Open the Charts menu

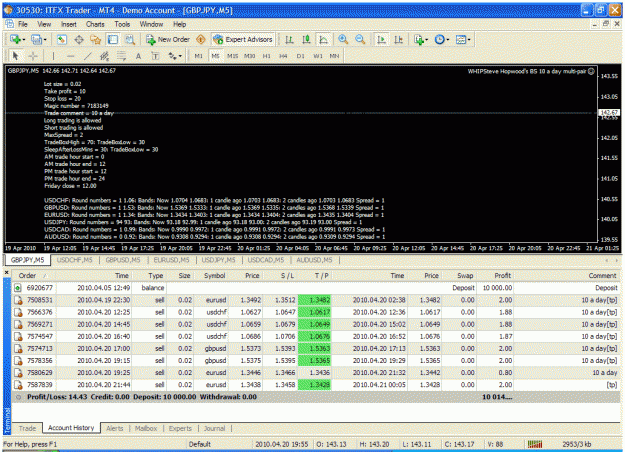(x=95, y=24)
